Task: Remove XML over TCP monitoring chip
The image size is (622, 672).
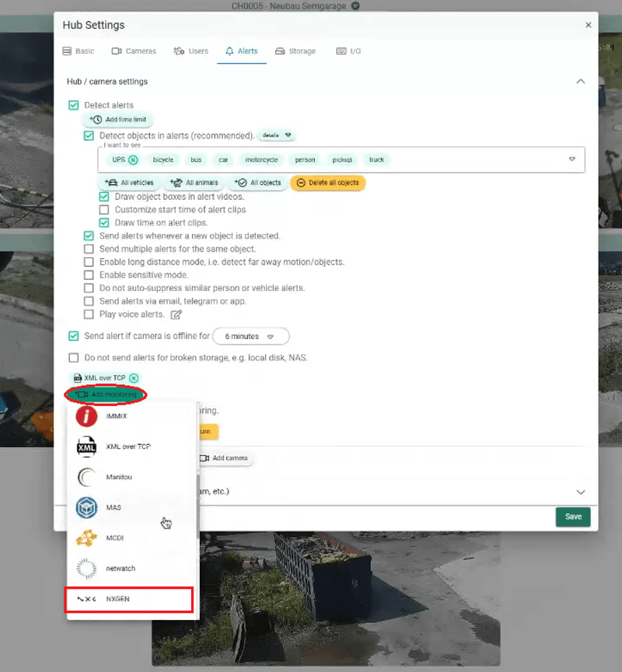Action: (134, 378)
